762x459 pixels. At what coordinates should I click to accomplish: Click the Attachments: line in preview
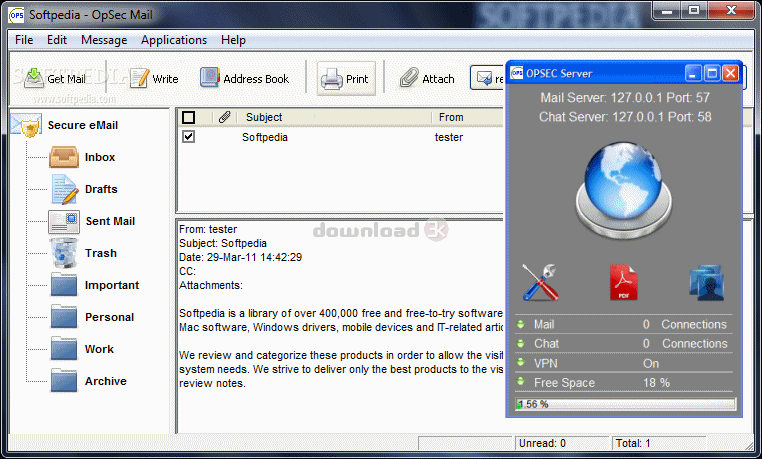[211, 286]
